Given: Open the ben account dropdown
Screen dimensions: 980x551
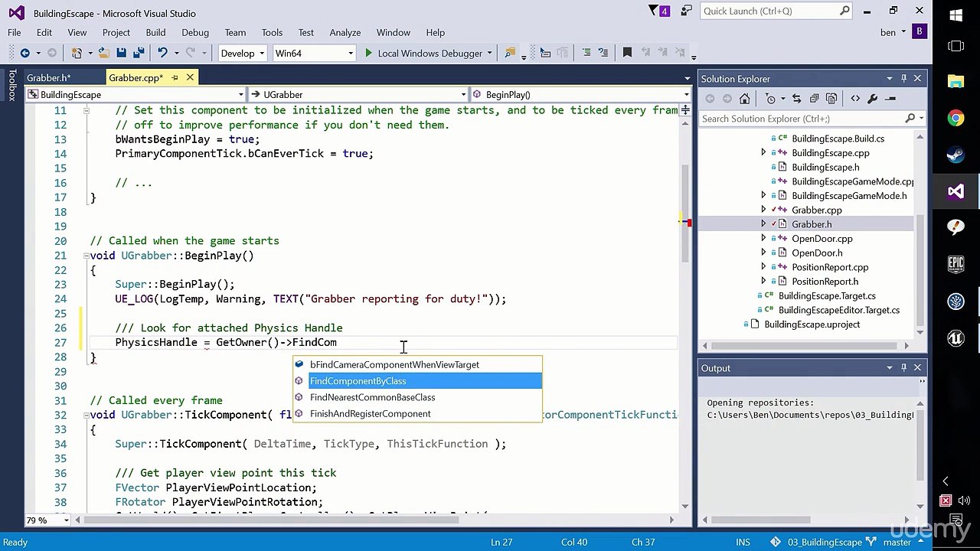Looking at the screenshot, I should 893,32.
